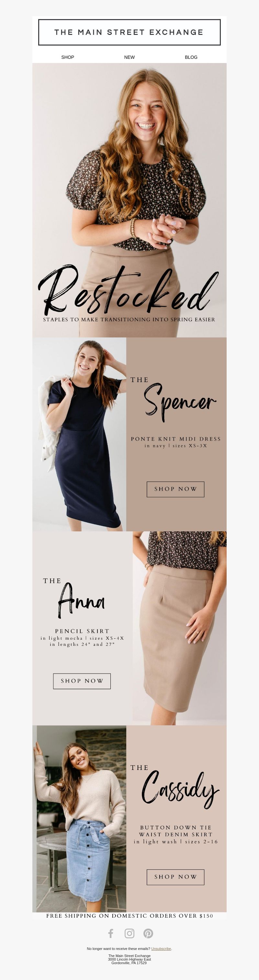
Task: Open the NEW menu item
Action: point(129,57)
